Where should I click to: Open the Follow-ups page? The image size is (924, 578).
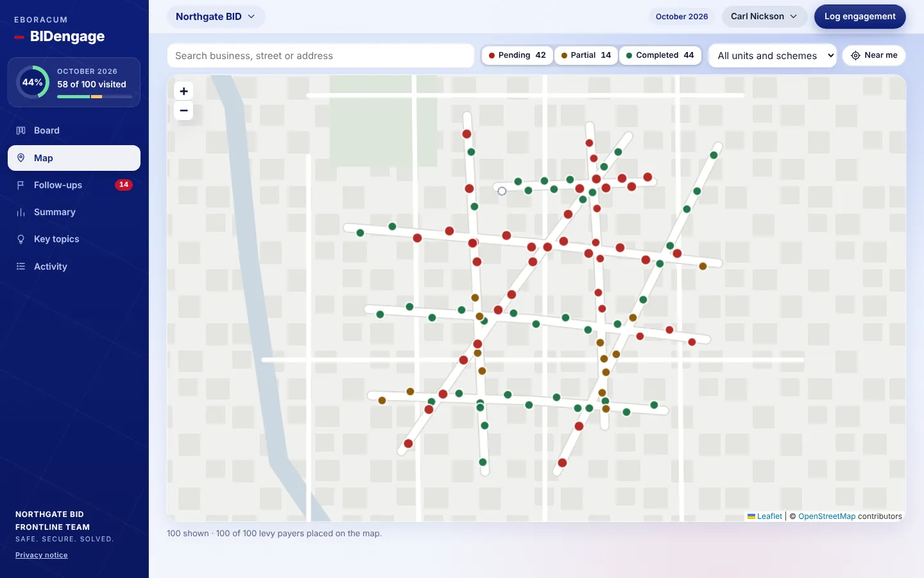pyautogui.click(x=74, y=185)
